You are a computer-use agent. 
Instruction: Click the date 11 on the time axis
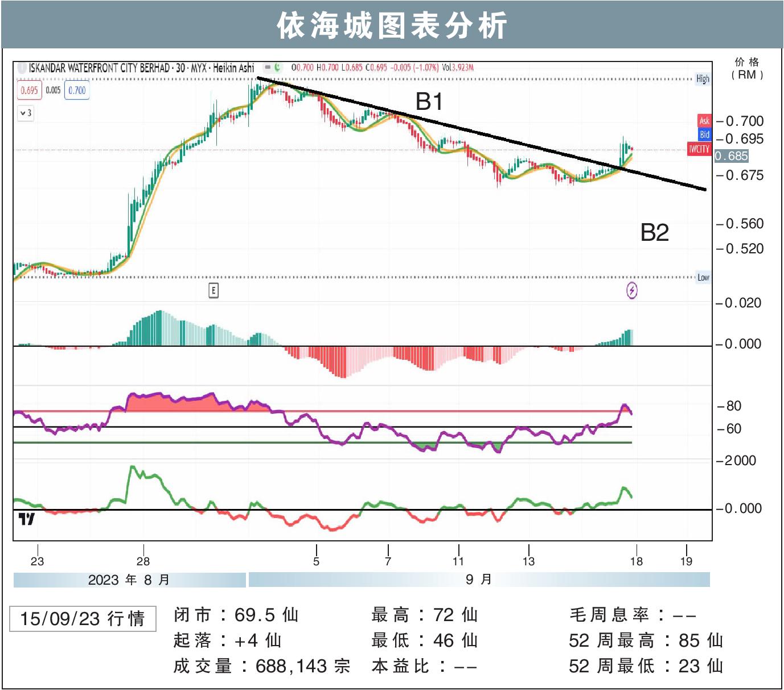pyautogui.click(x=458, y=561)
